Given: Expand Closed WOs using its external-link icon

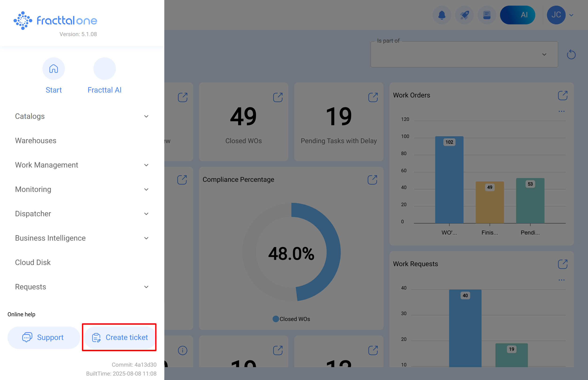Looking at the screenshot, I should pos(278,97).
